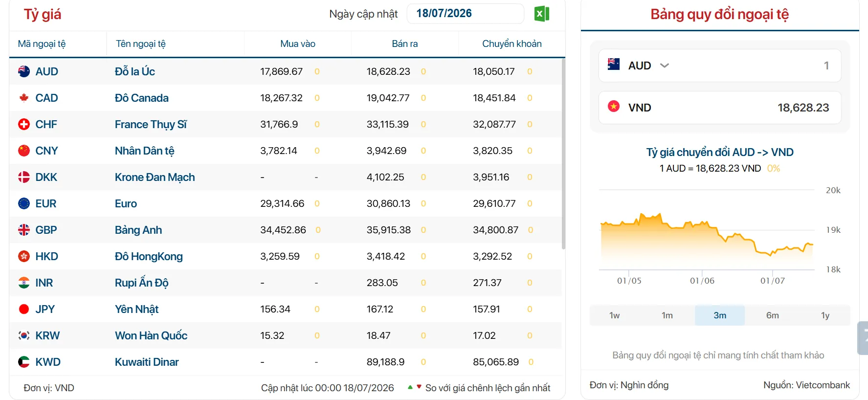Click the Canadian maple leaf flag icon
The height and width of the screenshot is (400, 868).
coord(24,98)
